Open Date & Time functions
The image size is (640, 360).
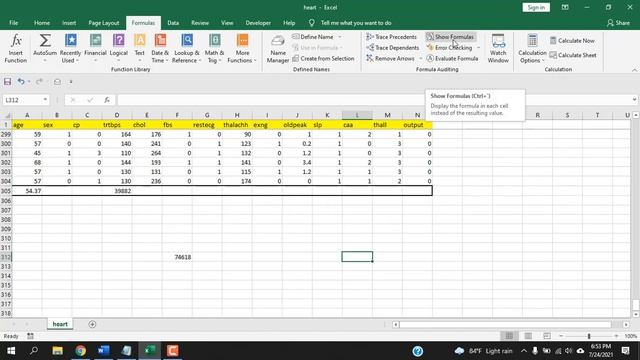pyautogui.click(x=160, y=49)
